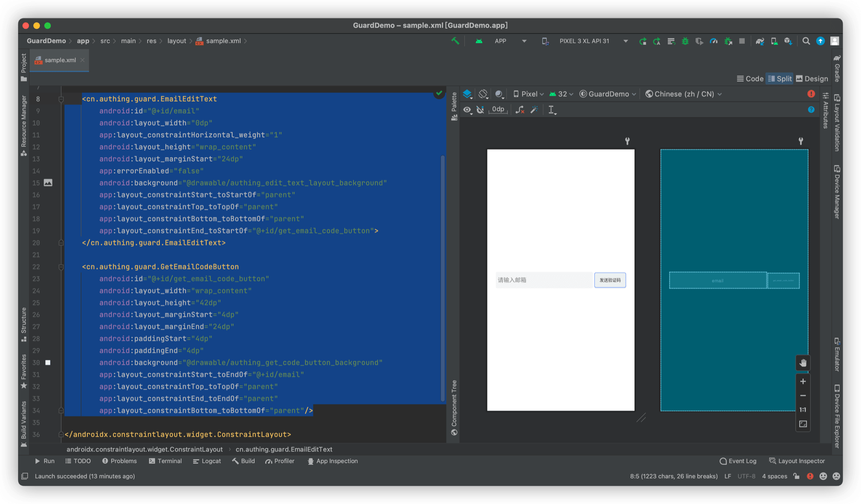
Task: Switch editor to Design view mode
Action: [812, 79]
